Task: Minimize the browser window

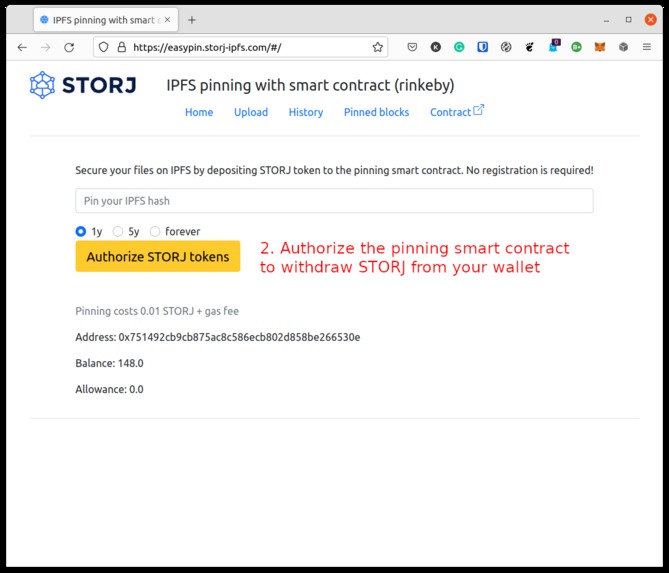Action: click(x=606, y=20)
